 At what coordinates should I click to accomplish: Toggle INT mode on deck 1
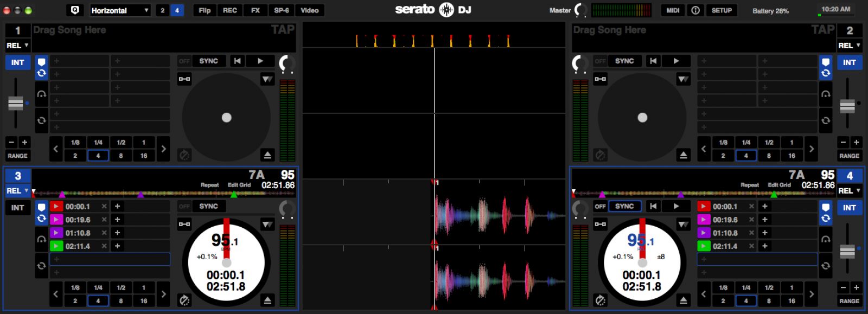point(17,62)
